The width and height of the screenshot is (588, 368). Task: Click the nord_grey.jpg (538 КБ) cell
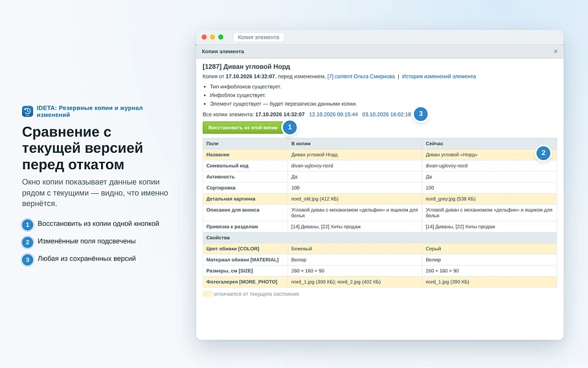coord(489,199)
